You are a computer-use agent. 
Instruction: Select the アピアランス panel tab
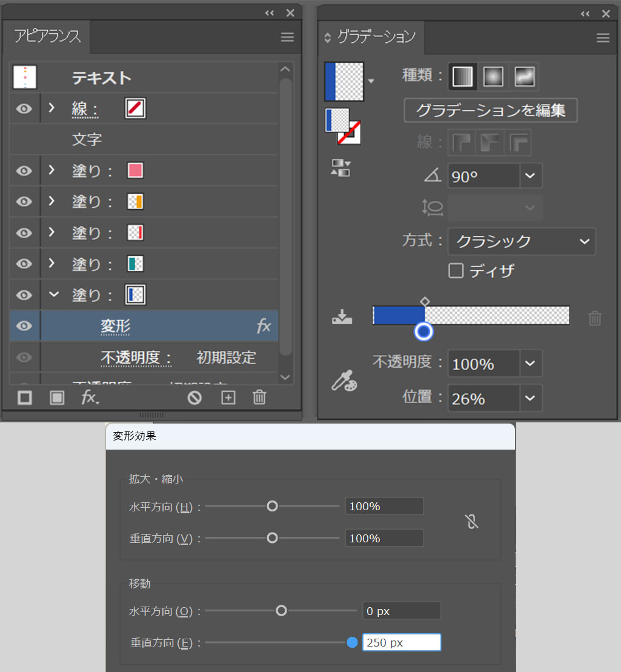tap(47, 36)
